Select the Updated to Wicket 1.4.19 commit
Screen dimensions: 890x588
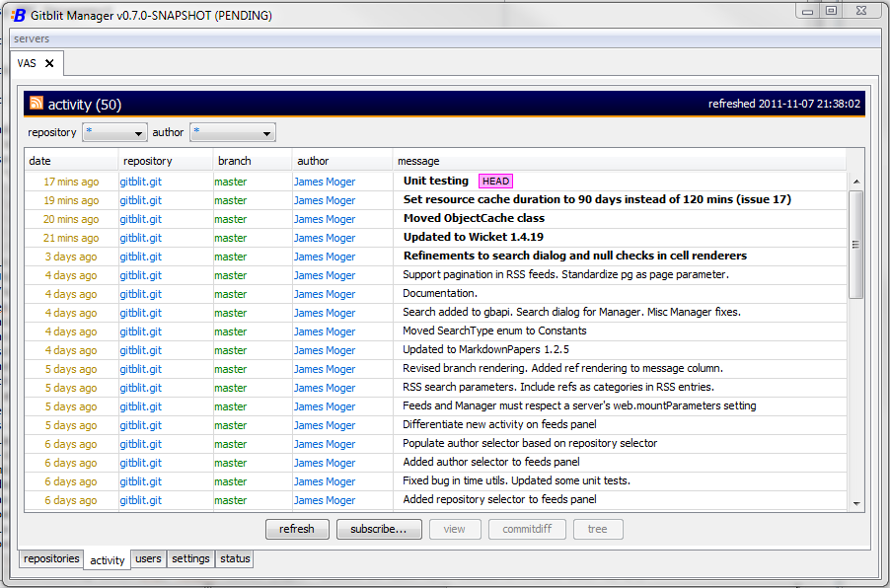coord(473,237)
